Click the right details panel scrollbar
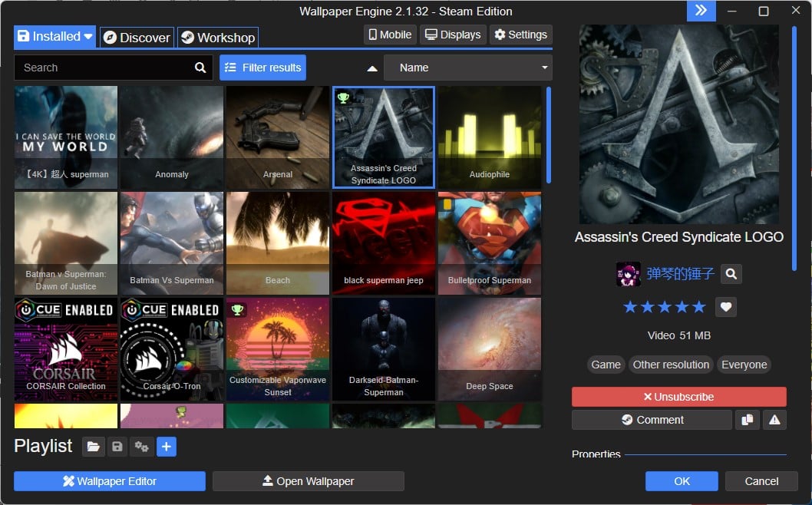812x505 pixels. click(x=794, y=148)
